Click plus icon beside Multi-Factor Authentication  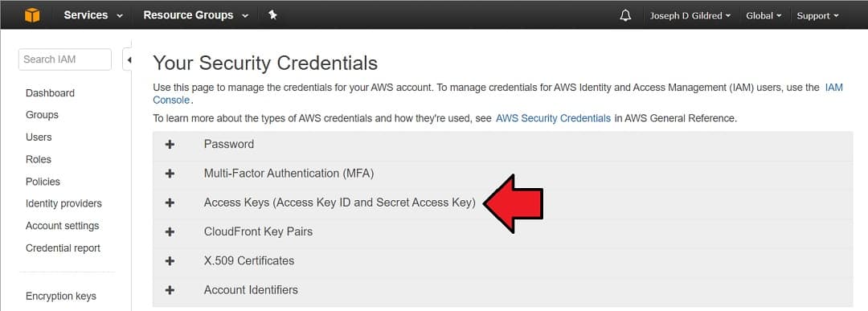point(170,174)
